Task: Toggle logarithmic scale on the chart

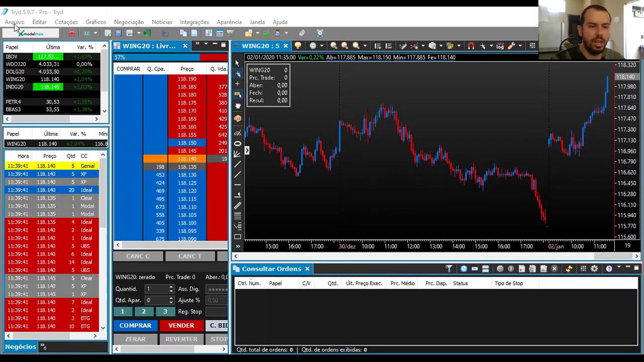Action: [x=500, y=46]
